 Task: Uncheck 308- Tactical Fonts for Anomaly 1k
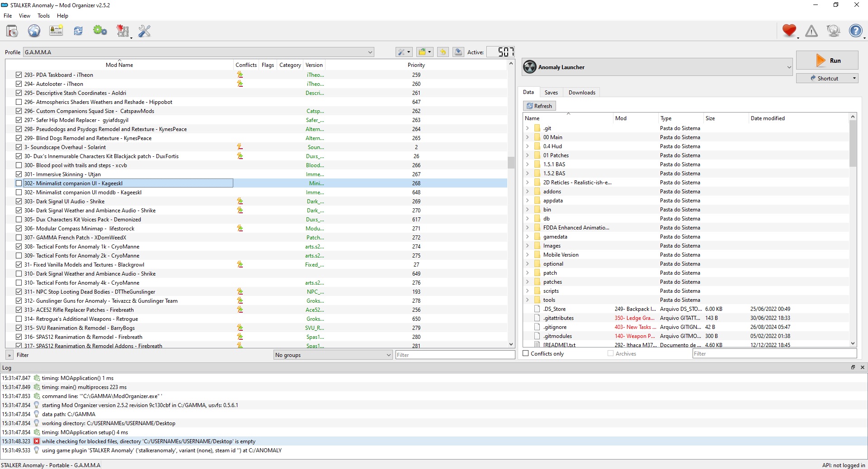click(19, 247)
